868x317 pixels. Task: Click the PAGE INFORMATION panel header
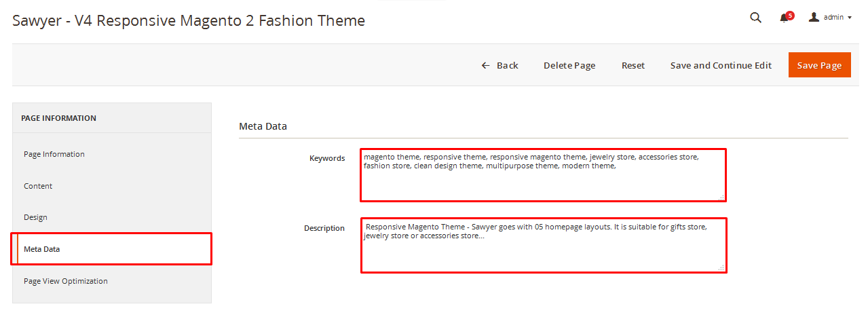click(58, 118)
